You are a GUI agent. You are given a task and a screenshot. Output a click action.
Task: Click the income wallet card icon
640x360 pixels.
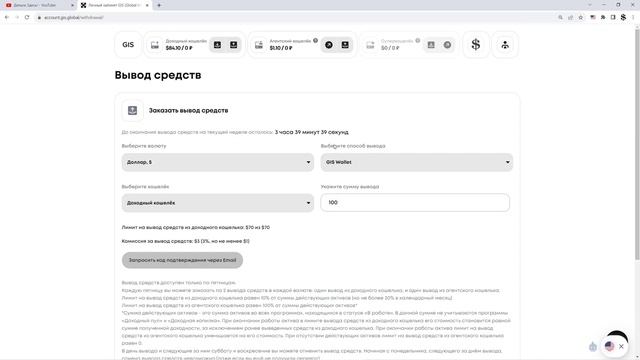pos(155,45)
